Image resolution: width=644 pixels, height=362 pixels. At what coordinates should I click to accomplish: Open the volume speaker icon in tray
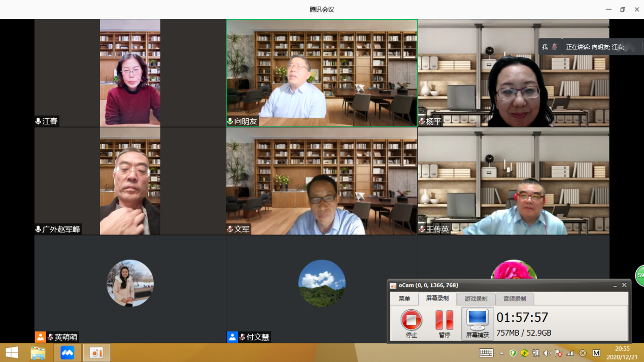tap(547, 353)
